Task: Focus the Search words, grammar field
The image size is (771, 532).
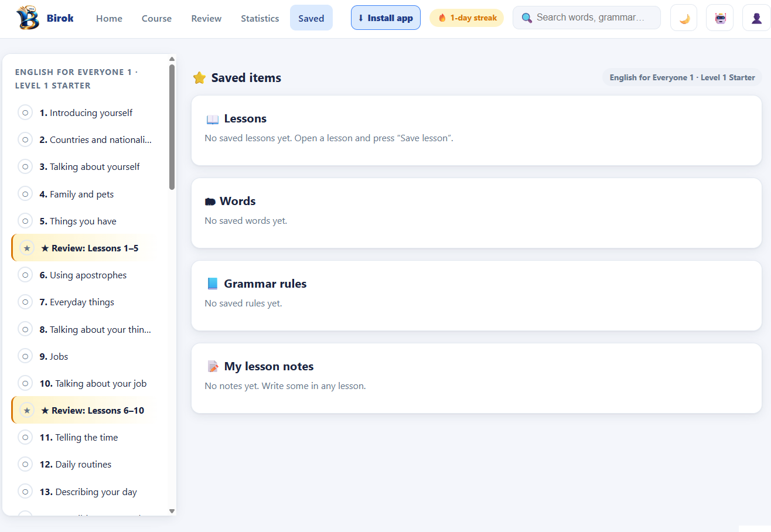Action: tap(586, 18)
